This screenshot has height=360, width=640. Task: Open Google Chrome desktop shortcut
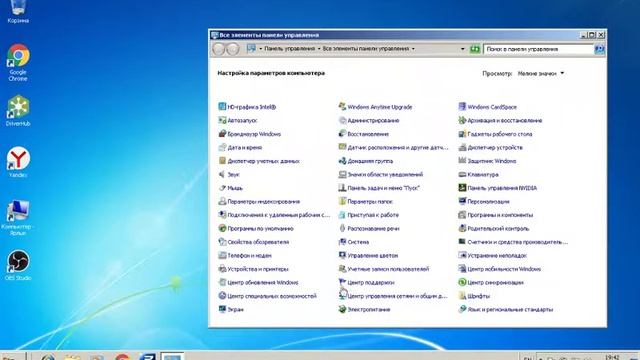pyautogui.click(x=18, y=62)
